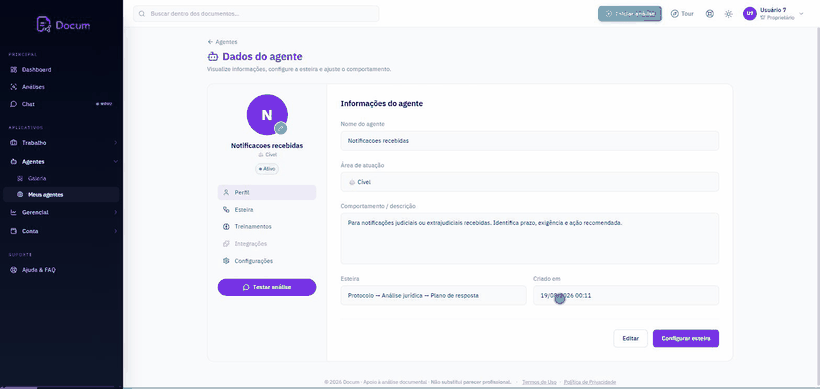This screenshot has width=820, height=389.
Task: Click the Esteira protocol field
Action: pyautogui.click(x=433, y=295)
